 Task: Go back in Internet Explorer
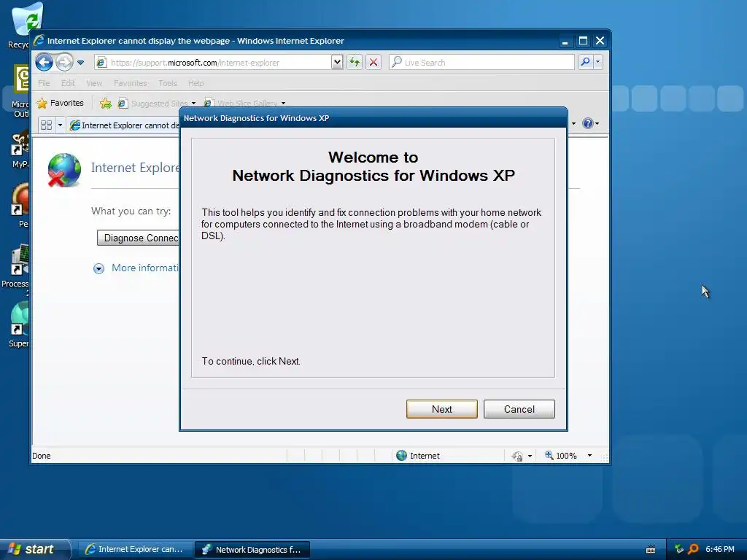(44, 62)
